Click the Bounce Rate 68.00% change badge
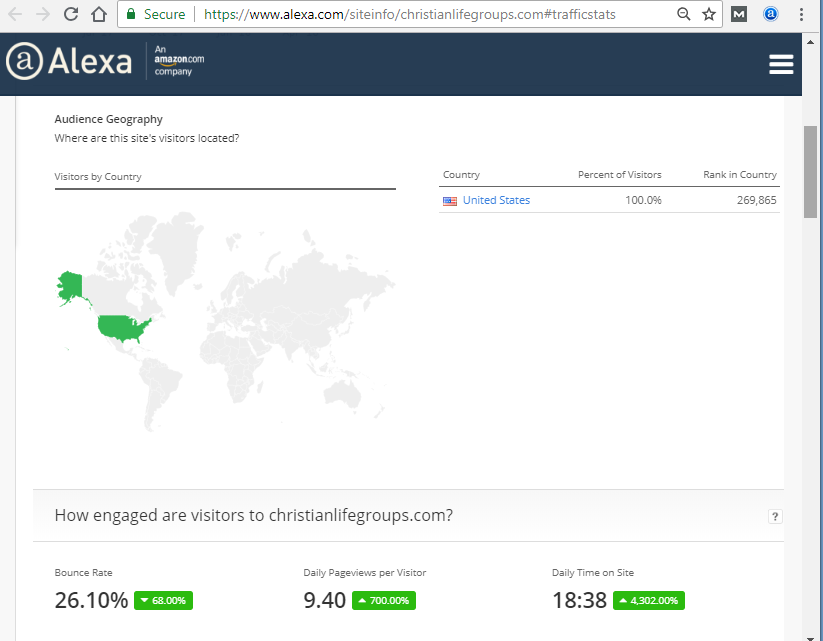823x641 pixels. coord(163,601)
